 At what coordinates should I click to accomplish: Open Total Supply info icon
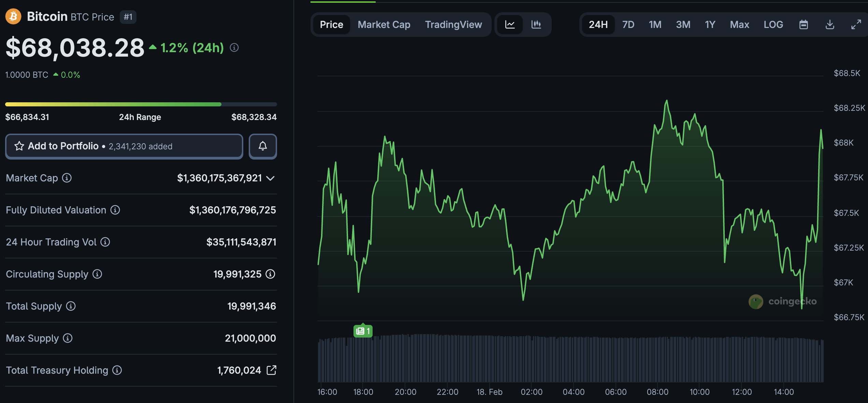coord(71,306)
